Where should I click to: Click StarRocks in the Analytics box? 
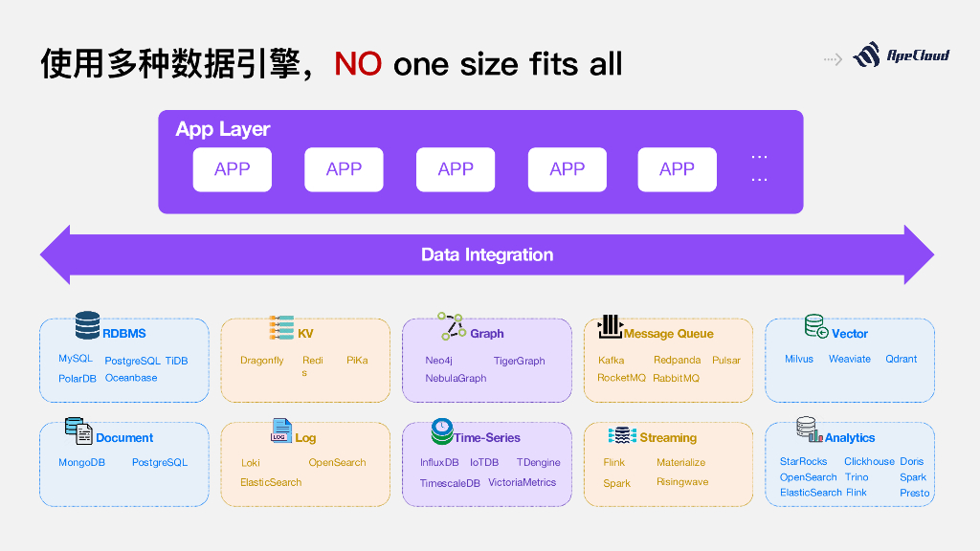coord(803,462)
